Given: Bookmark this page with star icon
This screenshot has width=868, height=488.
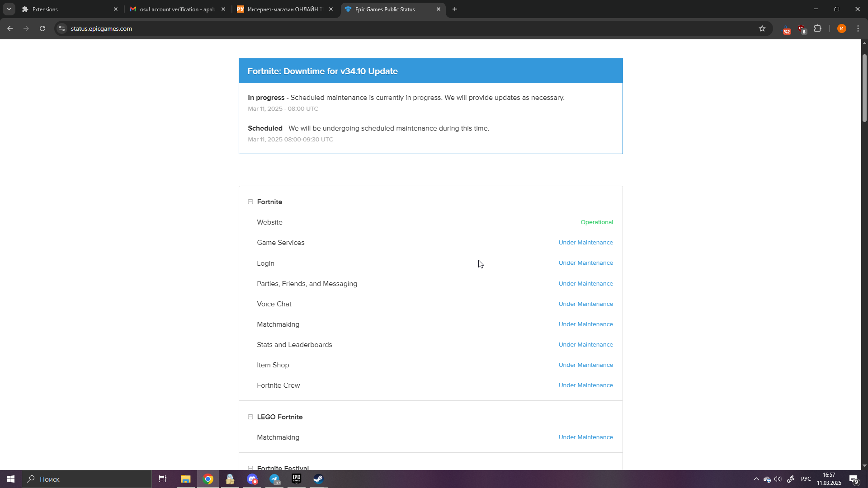Looking at the screenshot, I should [x=762, y=28].
